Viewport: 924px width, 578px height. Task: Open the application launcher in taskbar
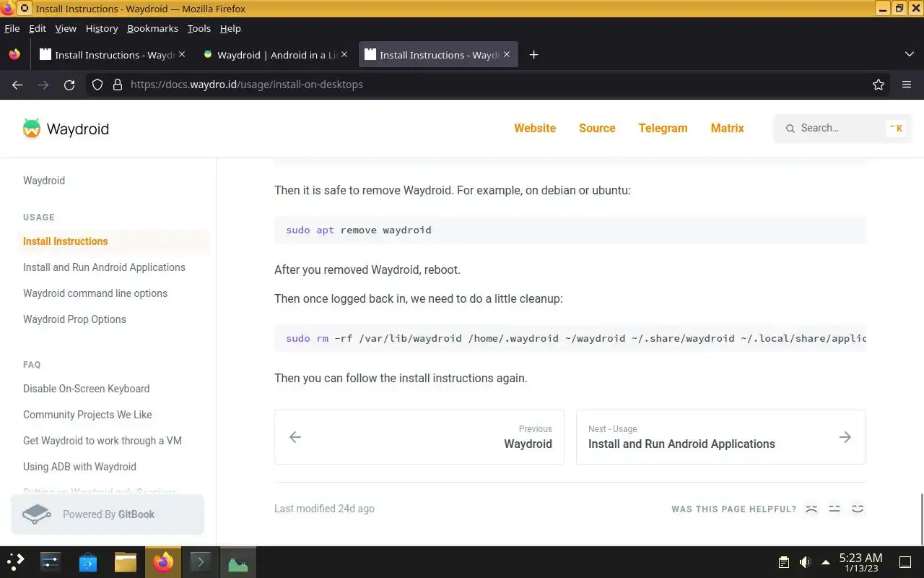16,561
